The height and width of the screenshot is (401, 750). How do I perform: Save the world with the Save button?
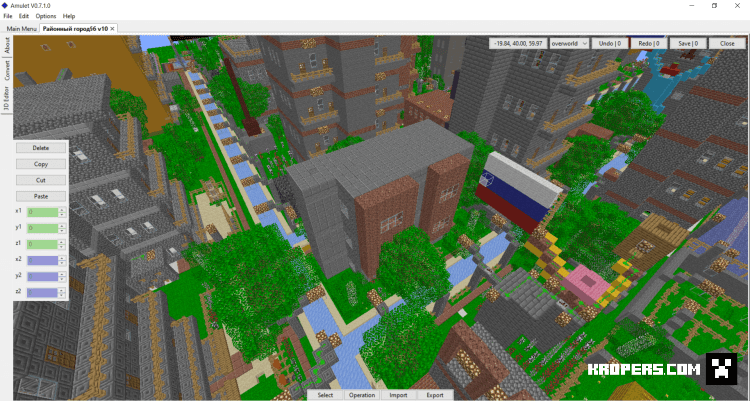coord(688,43)
